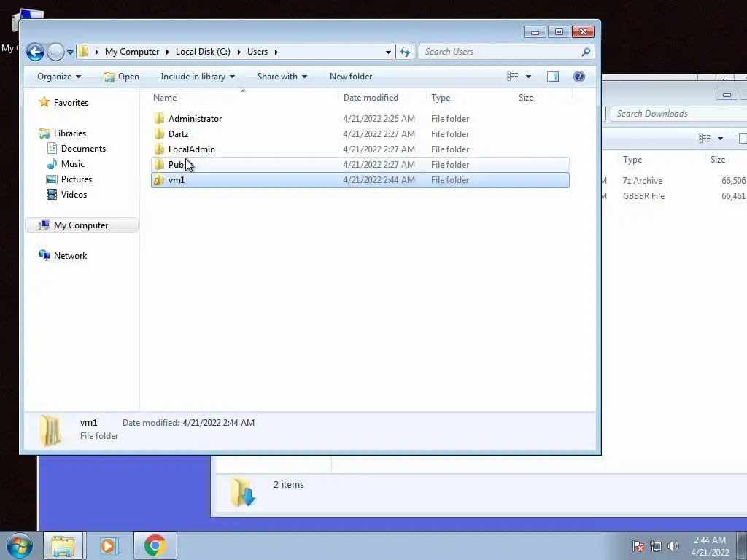Click the Network globe icon
The width and height of the screenshot is (747, 560).
click(x=44, y=255)
